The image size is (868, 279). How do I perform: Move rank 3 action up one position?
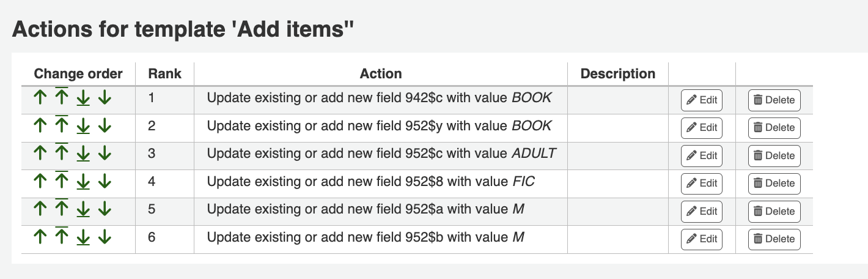point(40,154)
